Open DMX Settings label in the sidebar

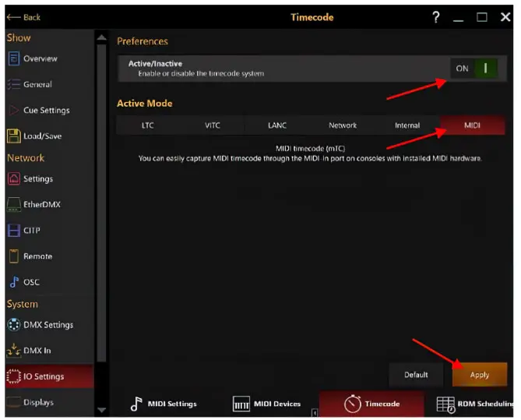pyautogui.click(x=48, y=325)
